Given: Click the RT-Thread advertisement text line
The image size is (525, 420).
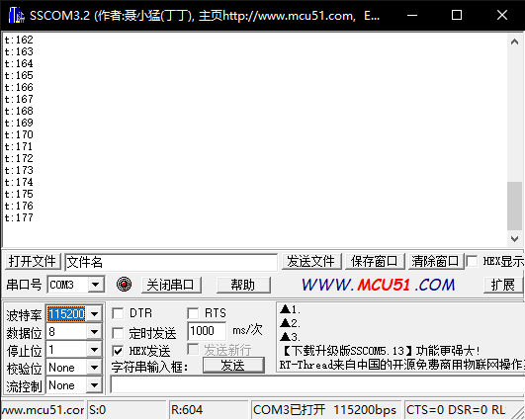Looking at the screenshot, I should (x=402, y=365).
